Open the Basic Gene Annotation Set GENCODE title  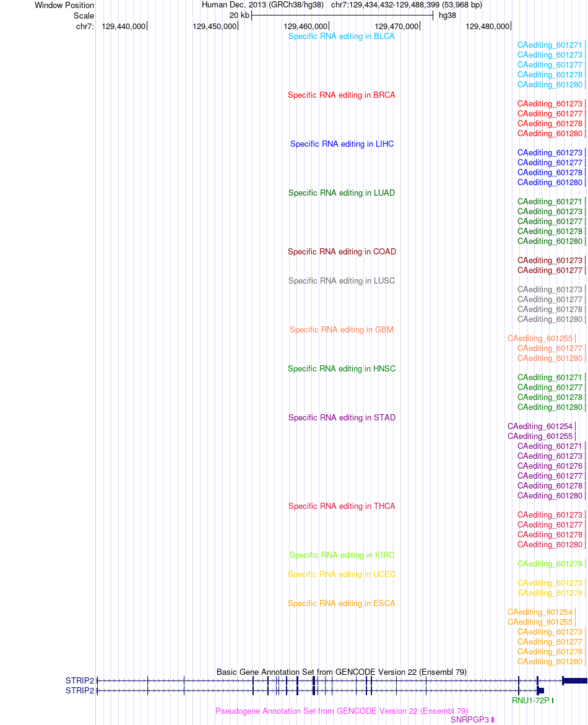click(341, 672)
